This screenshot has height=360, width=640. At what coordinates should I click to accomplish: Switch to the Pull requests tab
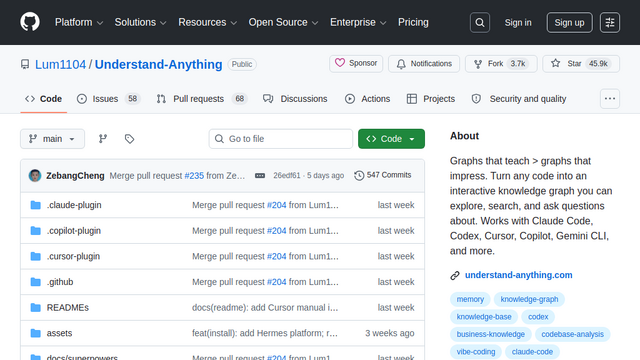coord(202,99)
